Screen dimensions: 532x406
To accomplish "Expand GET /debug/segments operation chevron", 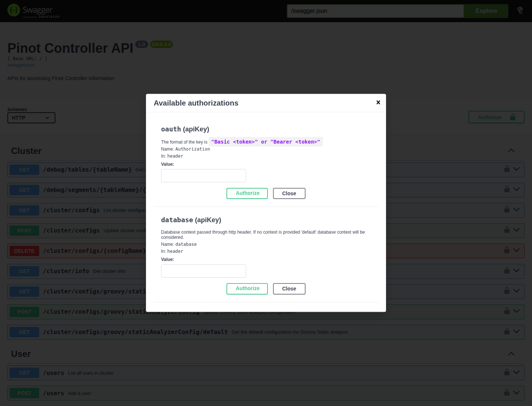I will 516,189.
